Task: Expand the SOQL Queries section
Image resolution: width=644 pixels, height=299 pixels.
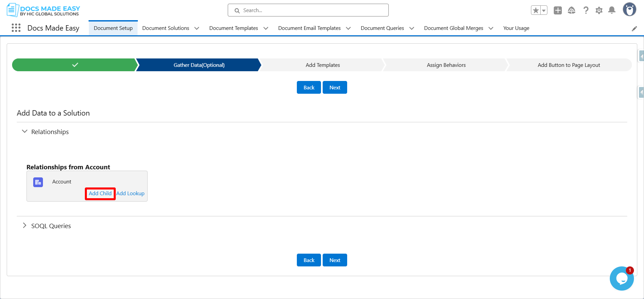Action: pos(24,225)
